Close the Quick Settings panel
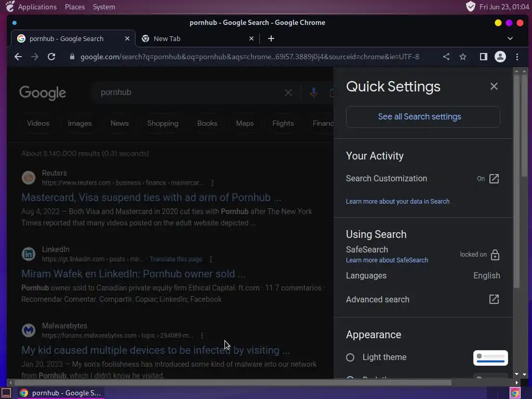The image size is (532, 399). pos(494,86)
